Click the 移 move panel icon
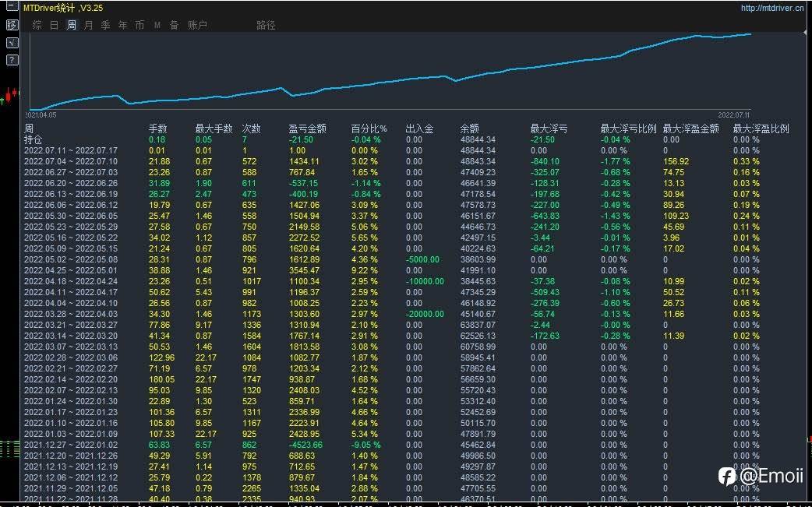The width and height of the screenshot is (812, 507). tap(12, 25)
